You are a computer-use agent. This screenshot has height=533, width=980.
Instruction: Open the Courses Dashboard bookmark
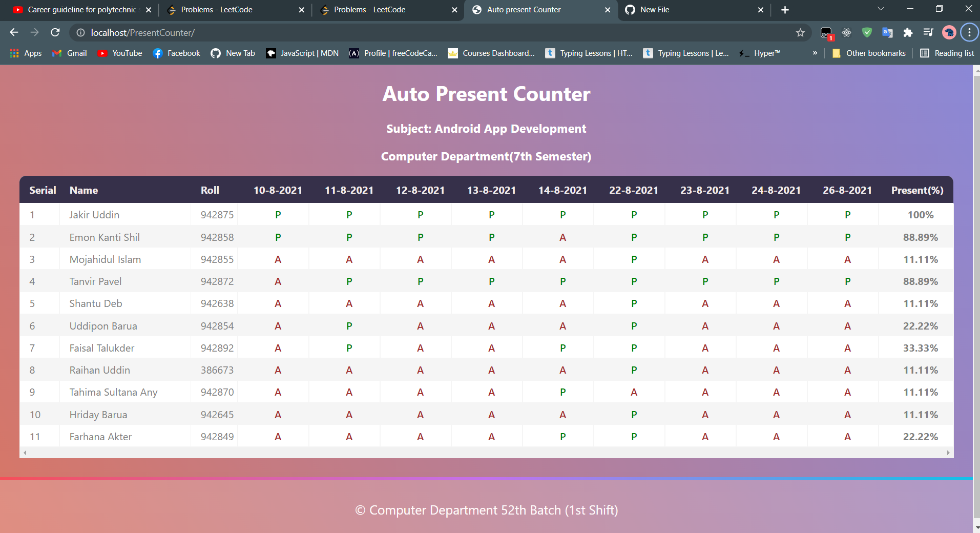(491, 53)
